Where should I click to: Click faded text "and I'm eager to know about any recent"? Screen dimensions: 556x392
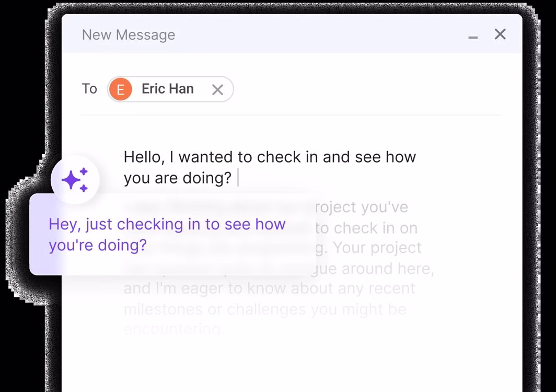pos(270,289)
